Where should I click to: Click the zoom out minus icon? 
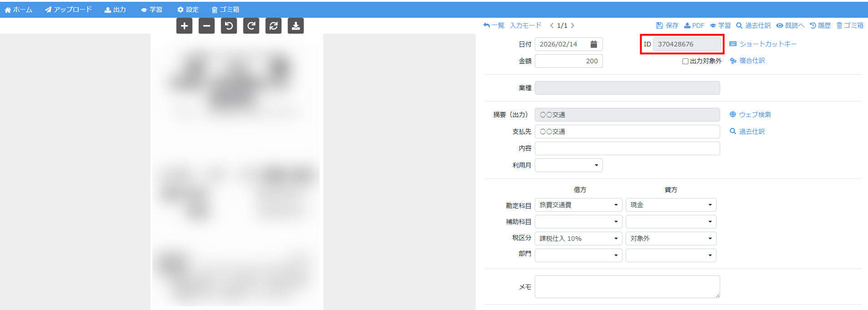206,26
